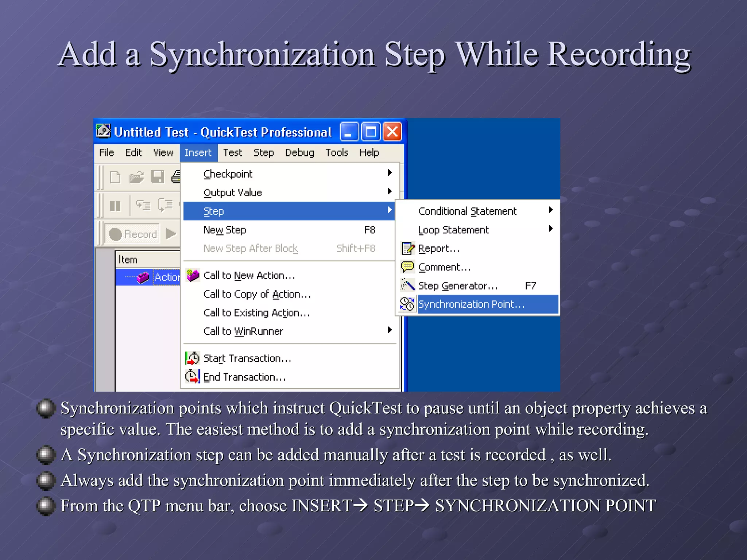Open the Debug menu
The width and height of the screenshot is (747, 560).
pyautogui.click(x=299, y=152)
